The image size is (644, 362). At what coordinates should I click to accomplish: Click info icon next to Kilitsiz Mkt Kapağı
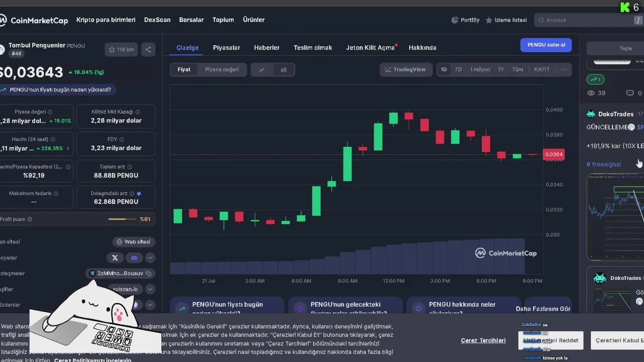[138, 112]
